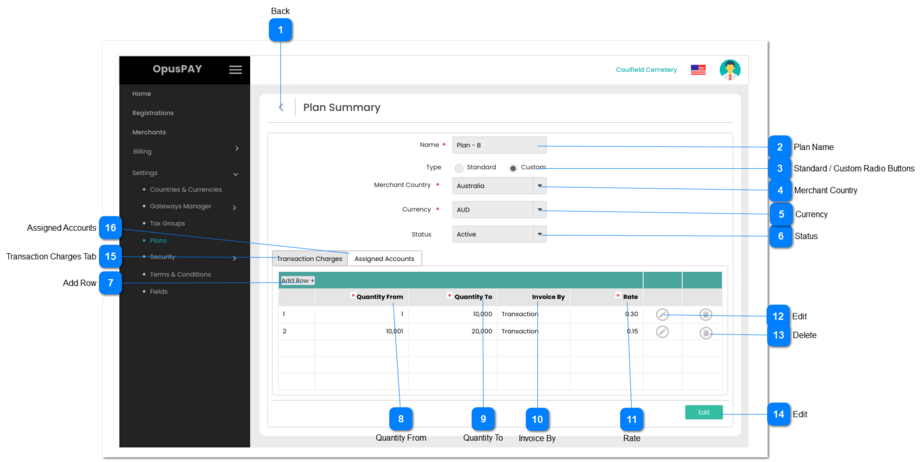Click the 10,001 Quantity From cell
The image size is (923, 462).
(x=394, y=331)
